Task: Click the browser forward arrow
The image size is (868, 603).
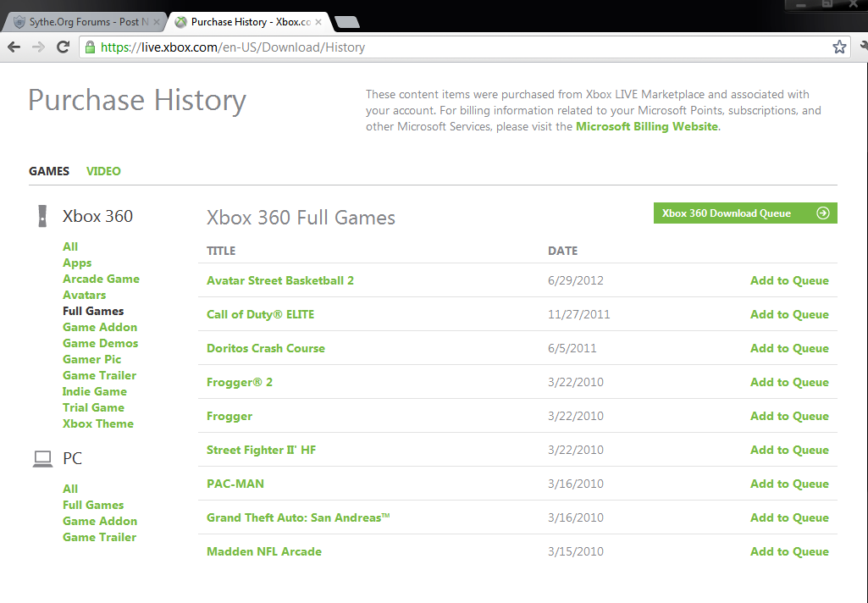Action: click(x=38, y=47)
